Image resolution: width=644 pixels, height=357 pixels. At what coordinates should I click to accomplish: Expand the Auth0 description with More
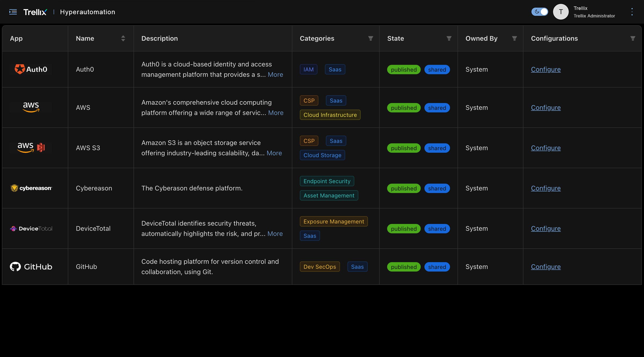275,75
